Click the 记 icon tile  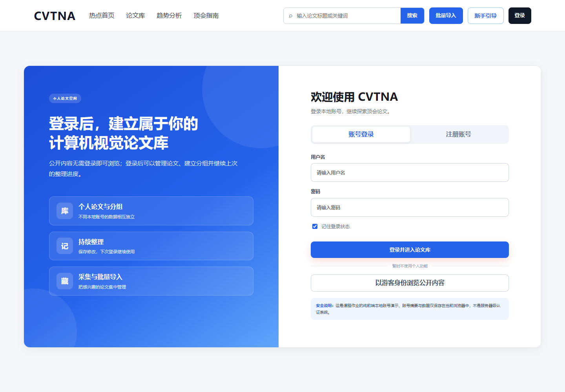(65, 246)
